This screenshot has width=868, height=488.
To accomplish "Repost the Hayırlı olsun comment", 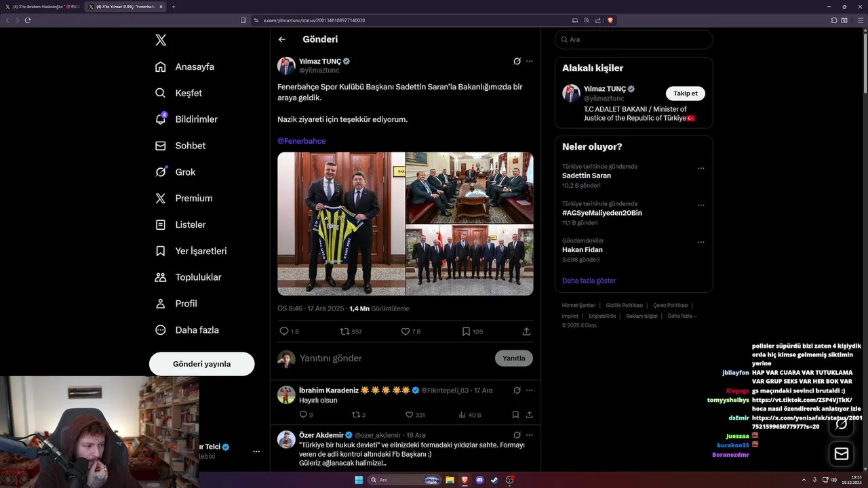I will pyautogui.click(x=356, y=415).
